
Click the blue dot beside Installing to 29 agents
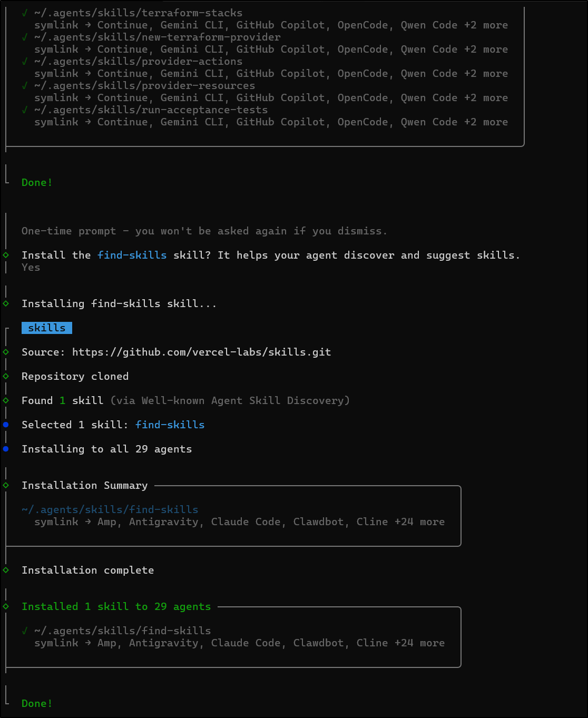click(x=6, y=449)
